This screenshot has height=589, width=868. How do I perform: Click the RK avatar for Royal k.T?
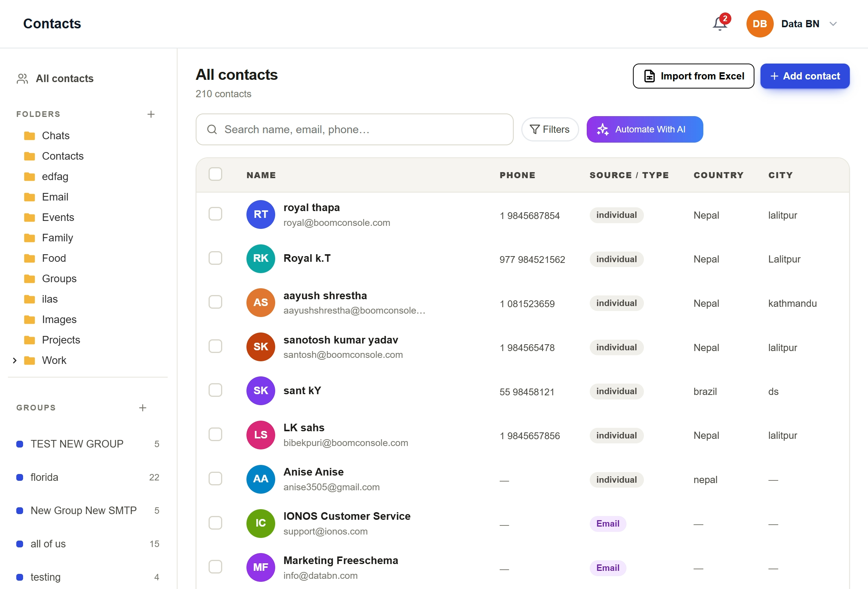[261, 258]
